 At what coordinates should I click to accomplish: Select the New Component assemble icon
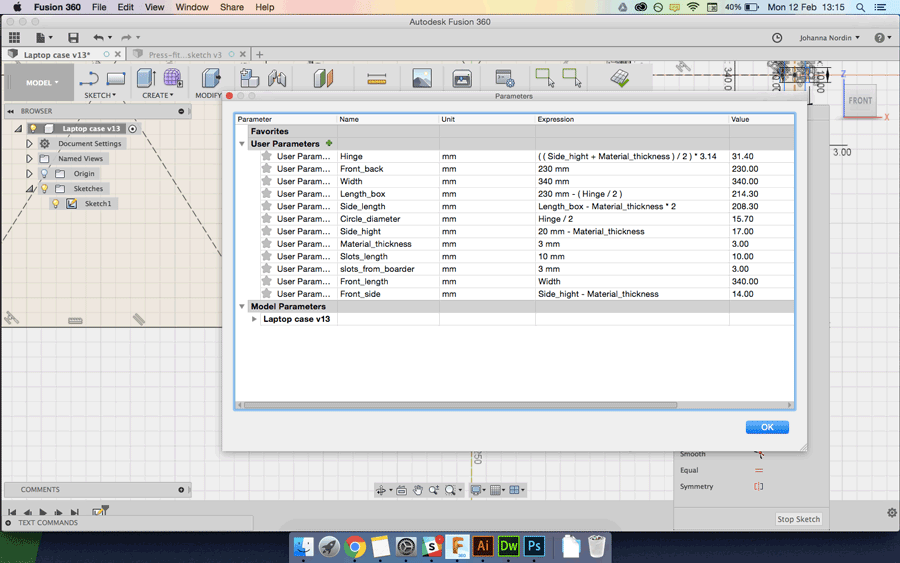249,79
